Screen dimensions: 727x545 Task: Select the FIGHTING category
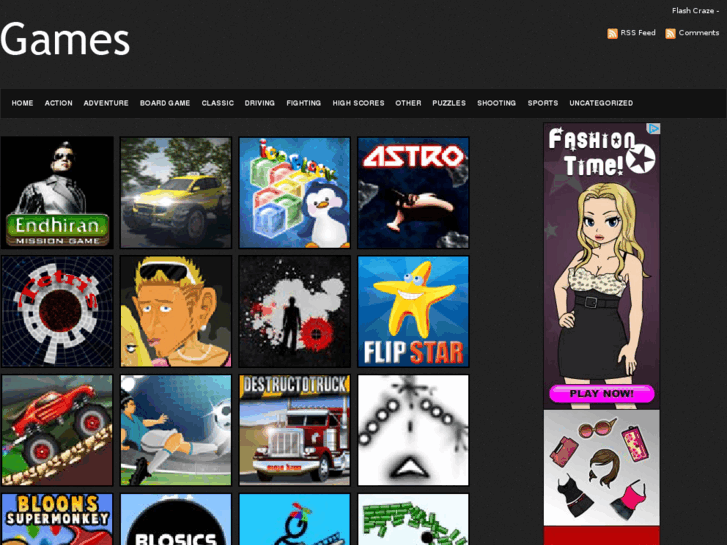coord(304,103)
